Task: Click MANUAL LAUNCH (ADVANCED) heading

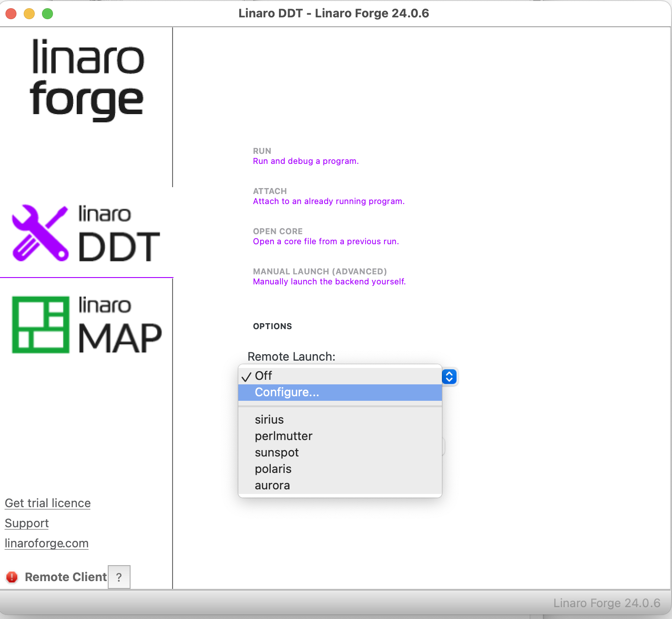Action: 320,272
